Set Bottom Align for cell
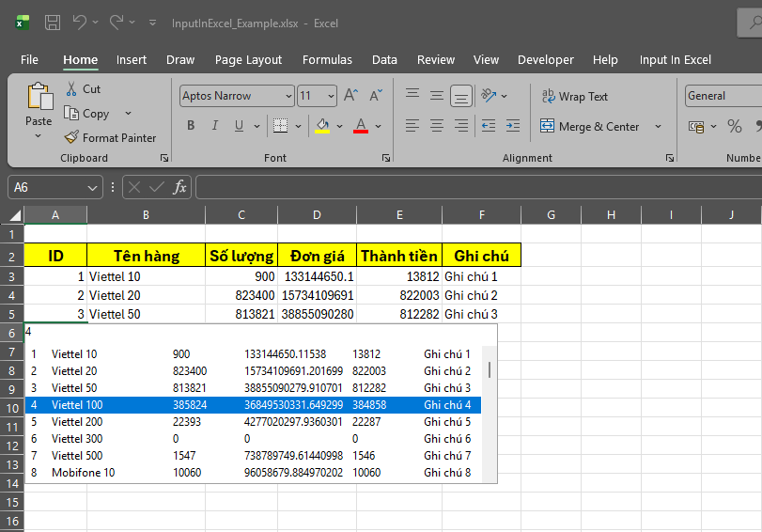The height and width of the screenshot is (532, 762). [x=461, y=96]
